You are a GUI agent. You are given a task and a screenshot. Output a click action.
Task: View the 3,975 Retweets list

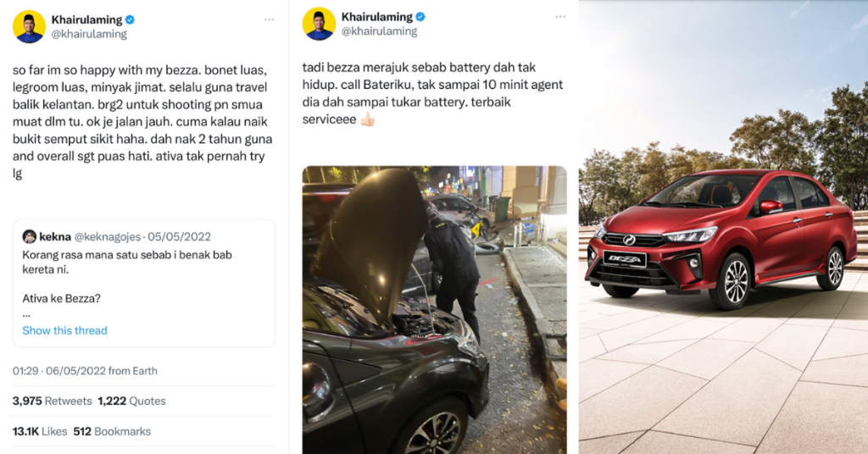pyautogui.click(x=52, y=401)
